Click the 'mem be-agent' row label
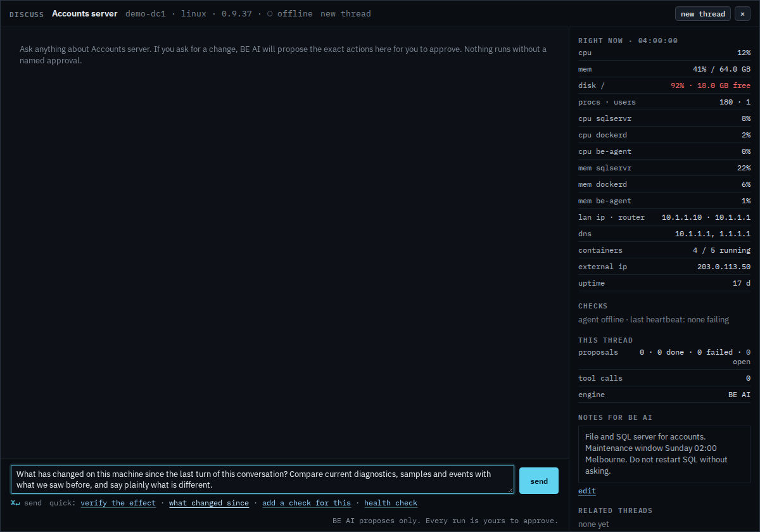This screenshot has width=760, height=532. 605,201
